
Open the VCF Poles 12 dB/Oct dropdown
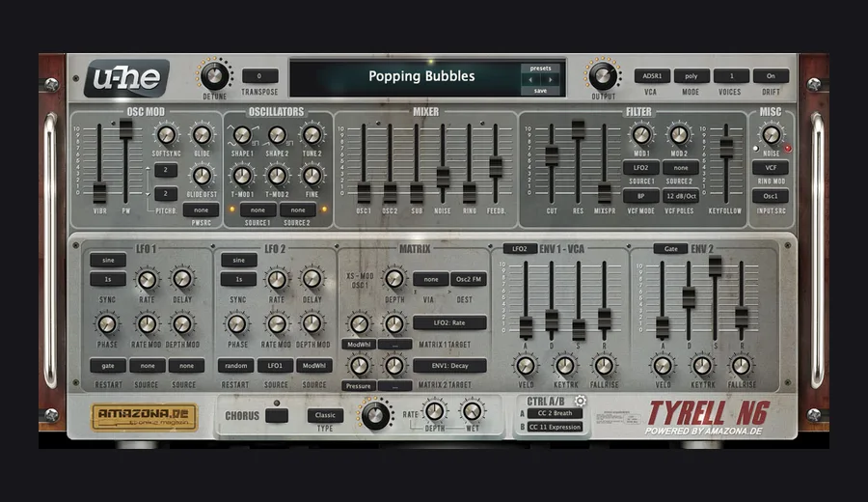pyautogui.click(x=681, y=196)
